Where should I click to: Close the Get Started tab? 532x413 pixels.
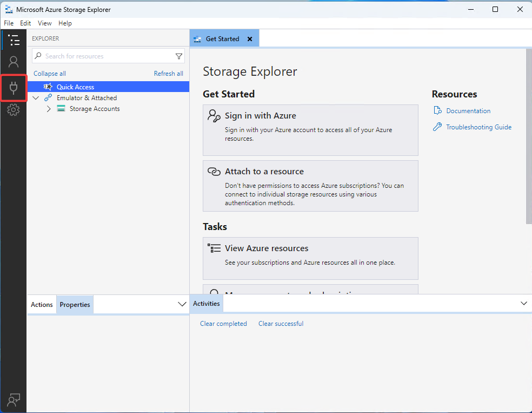[x=250, y=39]
